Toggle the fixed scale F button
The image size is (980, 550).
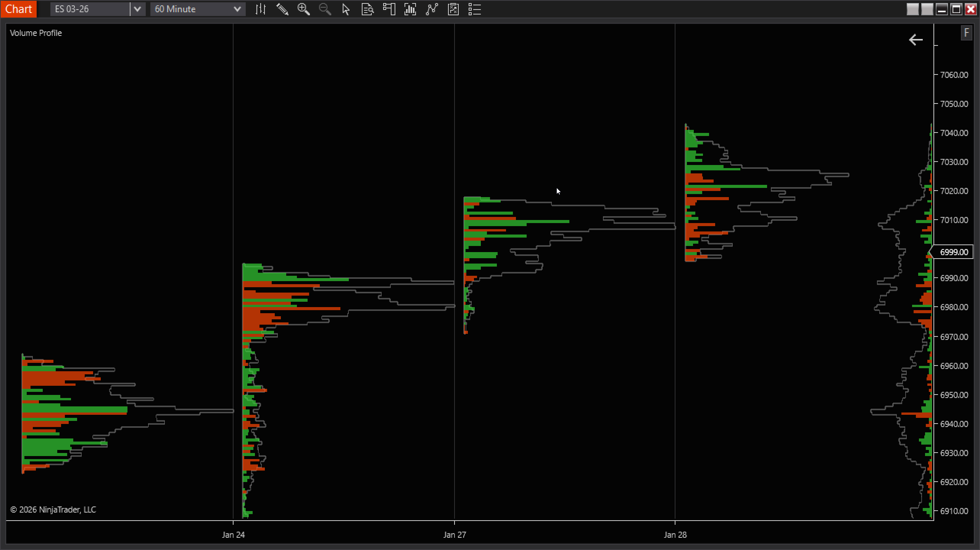(966, 33)
